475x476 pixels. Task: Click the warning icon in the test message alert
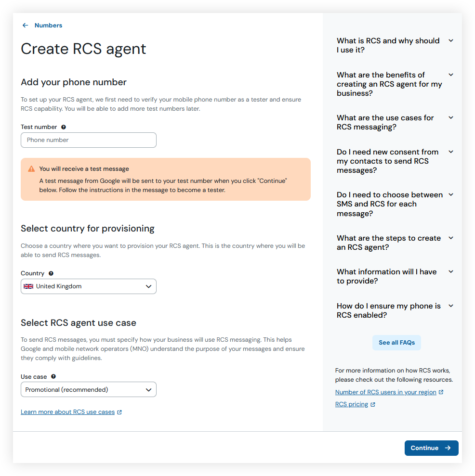tap(31, 169)
